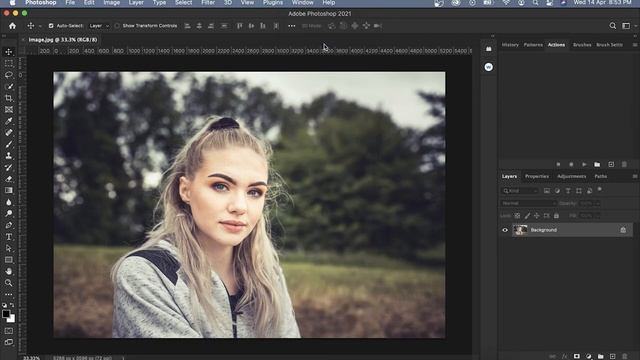Screen dimensions: 640x360
Task: Toggle Quick Mask mode
Action: [x=9, y=331]
